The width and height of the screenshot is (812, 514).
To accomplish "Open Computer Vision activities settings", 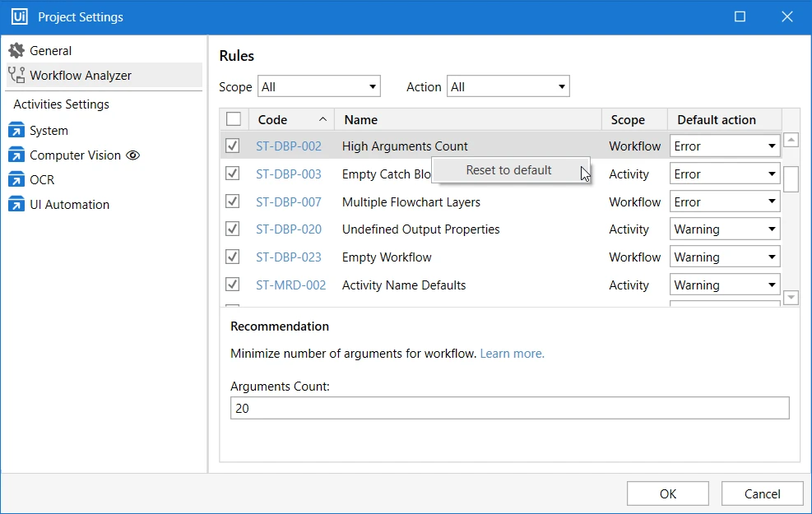I will pos(104,155).
